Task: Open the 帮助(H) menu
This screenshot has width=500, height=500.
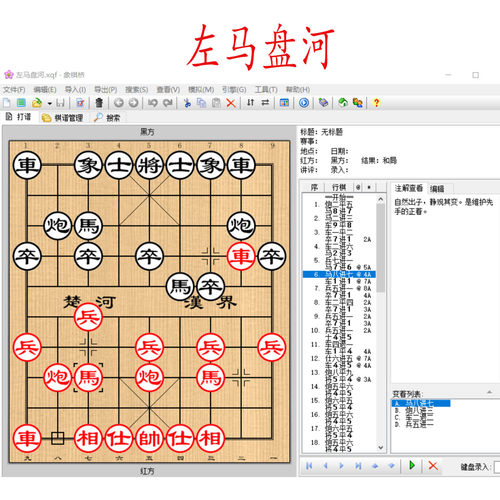Action: pyautogui.click(x=298, y=90)
